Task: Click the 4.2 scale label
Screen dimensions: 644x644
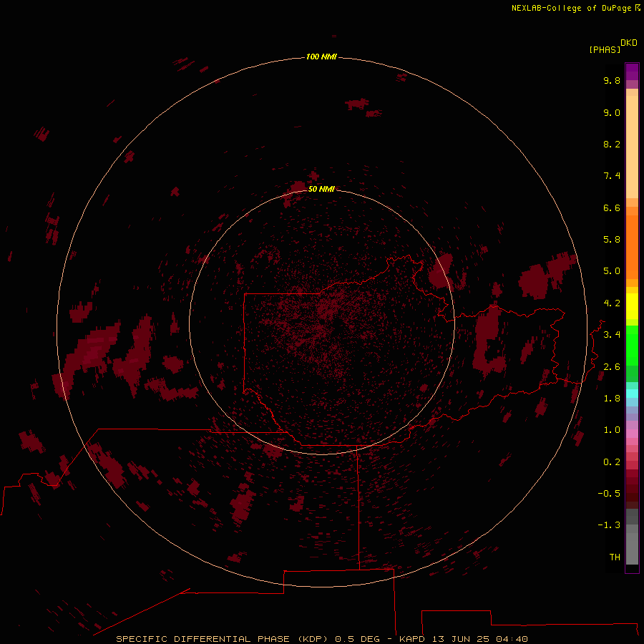Action: pos(612,303)
